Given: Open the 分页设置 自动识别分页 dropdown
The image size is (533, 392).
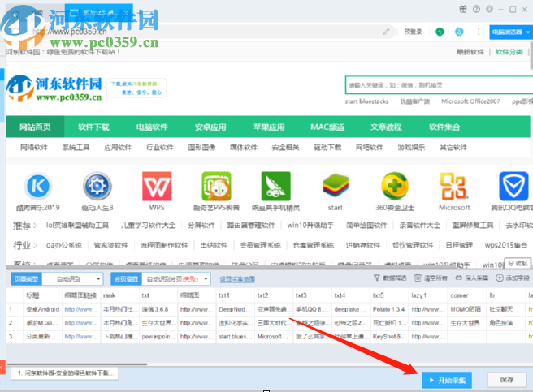Looking at the screenshot, I should pyautogui.click(x=176, y=279).
